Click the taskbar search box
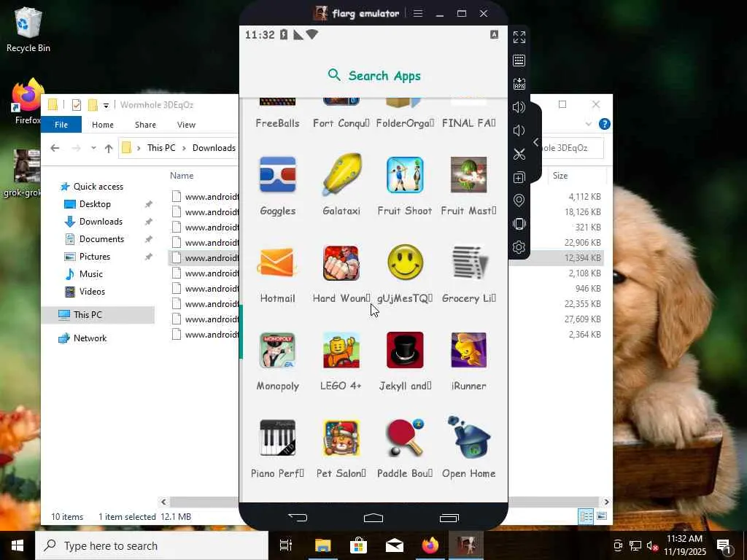Screen dimensions: 747x560 [152, 545]
